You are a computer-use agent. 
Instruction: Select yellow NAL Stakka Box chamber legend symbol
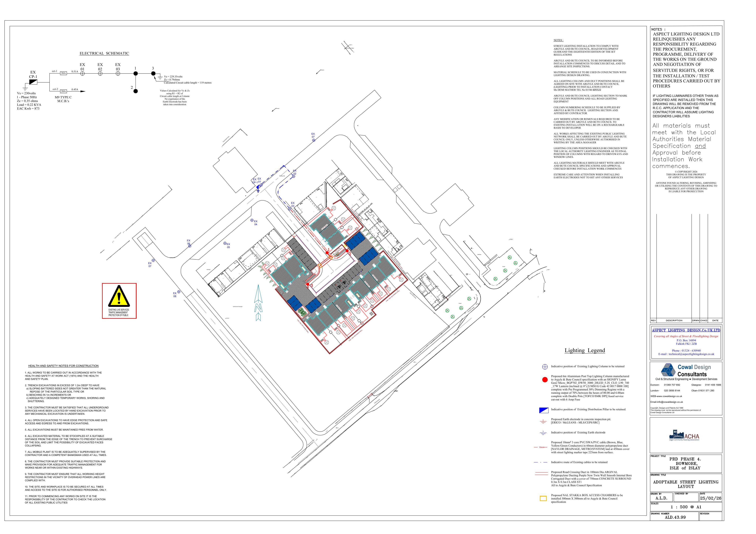pyautogui.click(x=543, y=498)
